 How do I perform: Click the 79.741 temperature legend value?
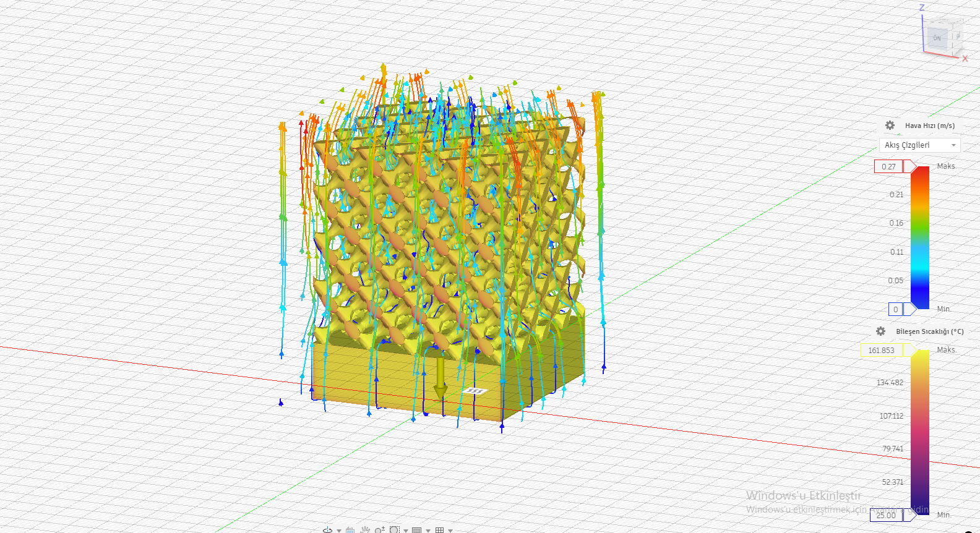point(893,449)
